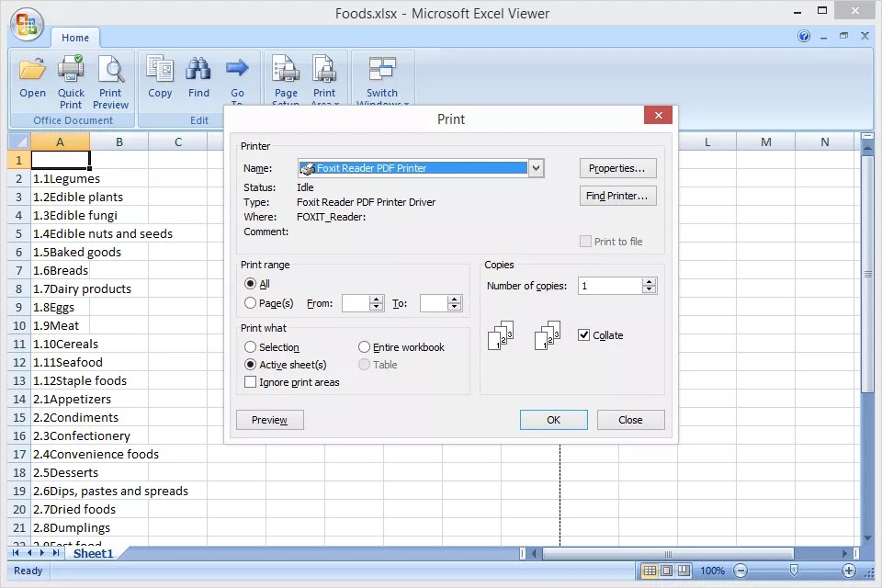
Task: Switch to Page Layout view icon
Action: pyautogui.click(x=667, y=571)
